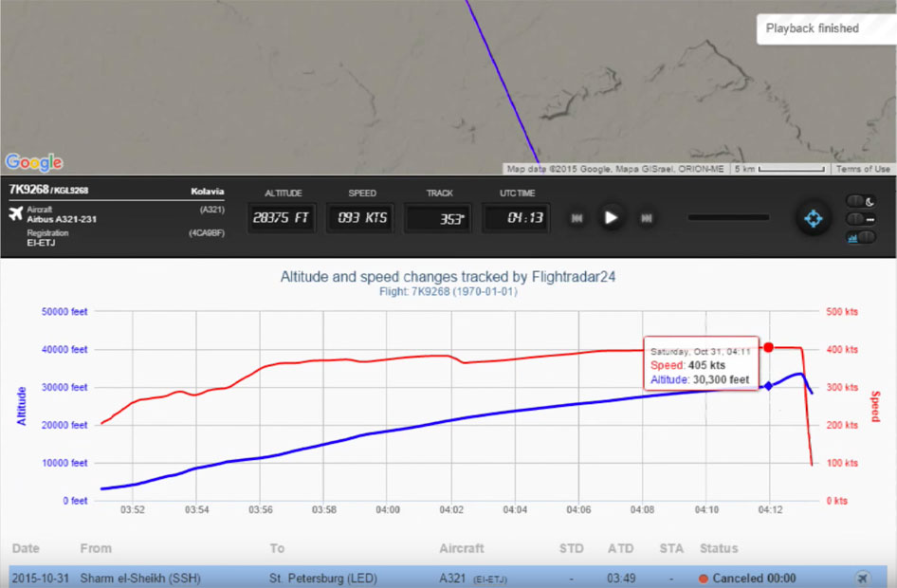897x588 pixels.
Task: Click the blue Altitude axis label
Action: click(22, 406)
